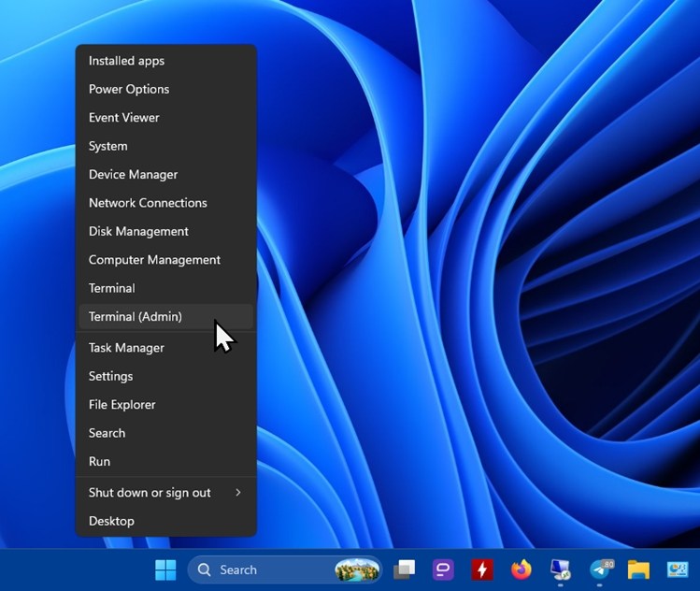Open Installed apps from the menu
The width and height of the screenshot is (700, 591).
coord(166,61)
